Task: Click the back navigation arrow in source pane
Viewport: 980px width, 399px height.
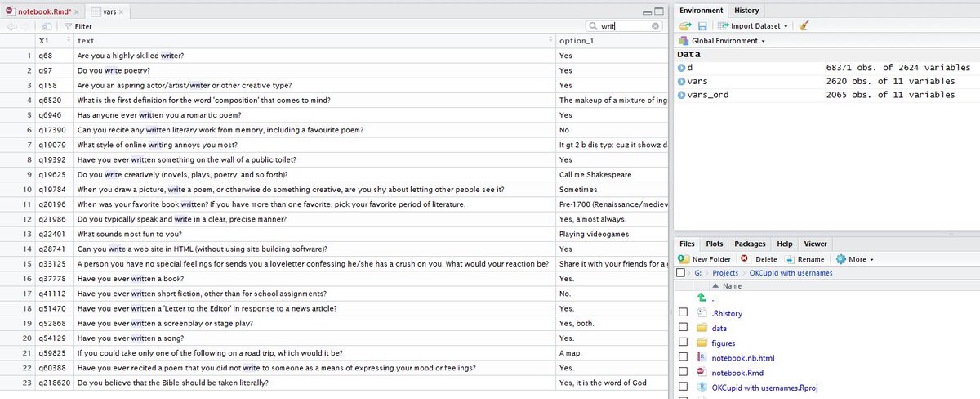Action: click(11, 26)
